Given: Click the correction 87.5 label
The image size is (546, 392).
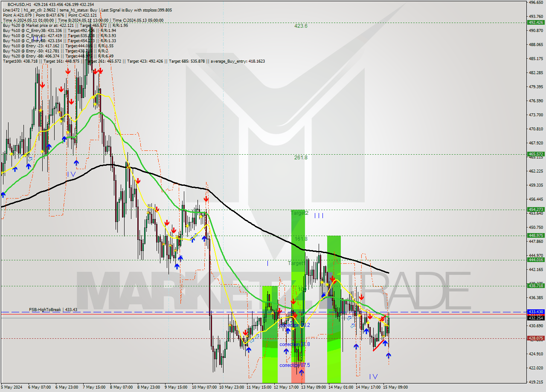Looking at the screenshot, I should pos(295,365).
